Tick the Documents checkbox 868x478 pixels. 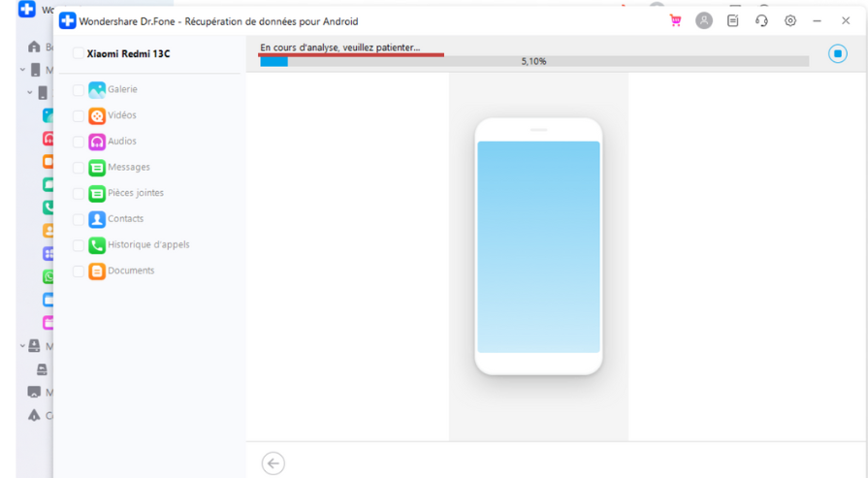tap(79, 271)
